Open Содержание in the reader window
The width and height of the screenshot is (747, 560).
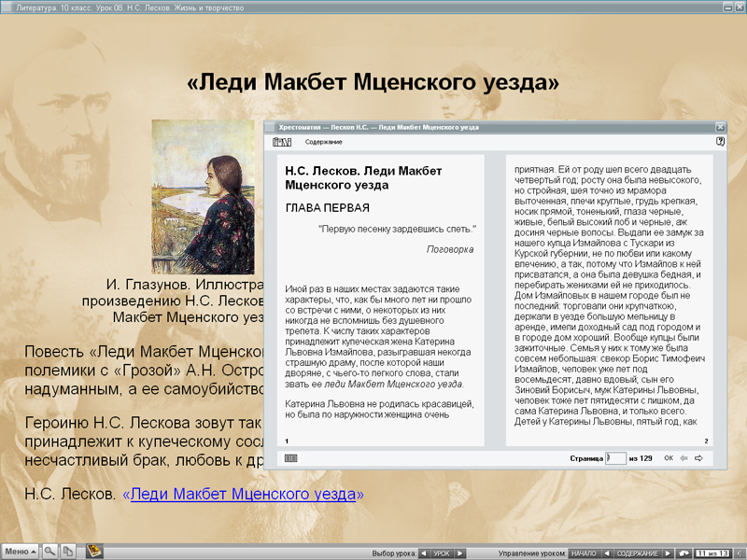(323, 142)
